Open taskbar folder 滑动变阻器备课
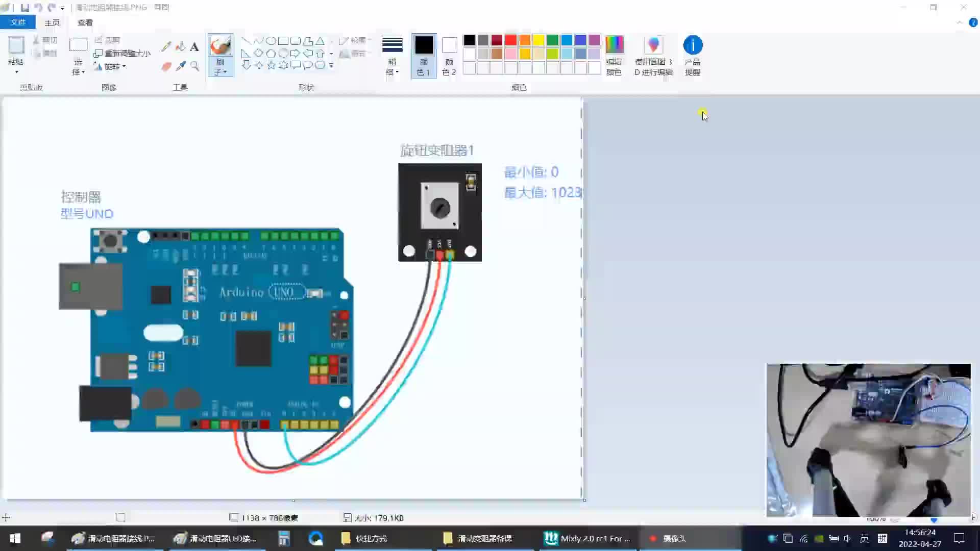 [x=484, y=538]
